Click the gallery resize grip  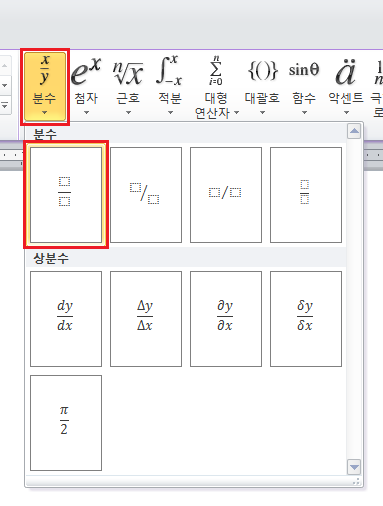[x=356, y=481]
